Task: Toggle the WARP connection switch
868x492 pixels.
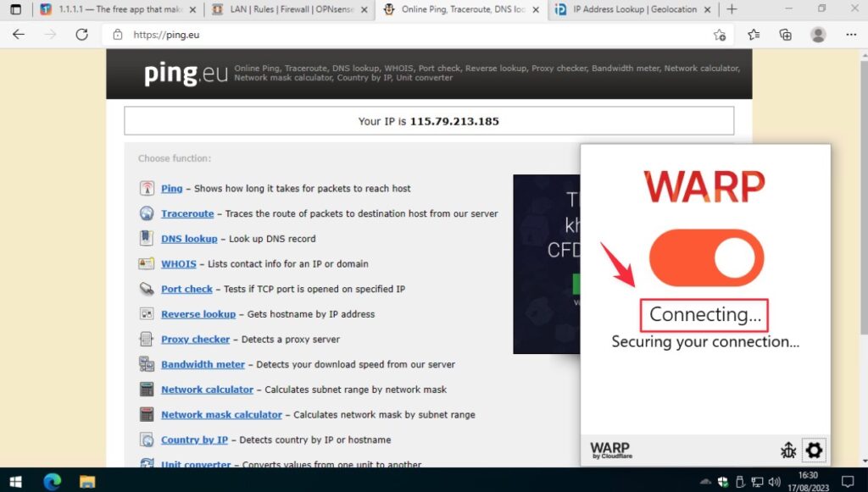Action: pos(706,257)
